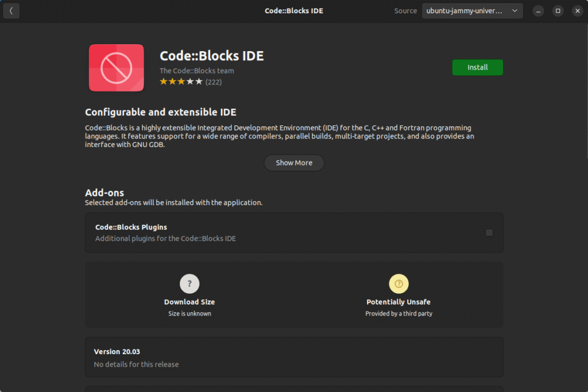Image resolution: width=588 pixels, height=392 pixels.
Task: Click the Code::Blocks IDE title bar text
Action: coord(294,11)
